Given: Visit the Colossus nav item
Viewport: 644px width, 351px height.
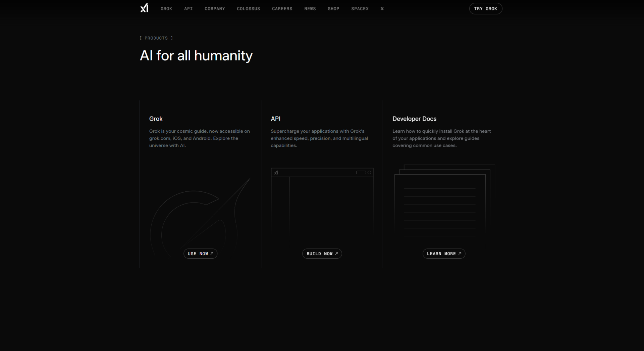Looking at the screenshot, I should tap(249, 9).
